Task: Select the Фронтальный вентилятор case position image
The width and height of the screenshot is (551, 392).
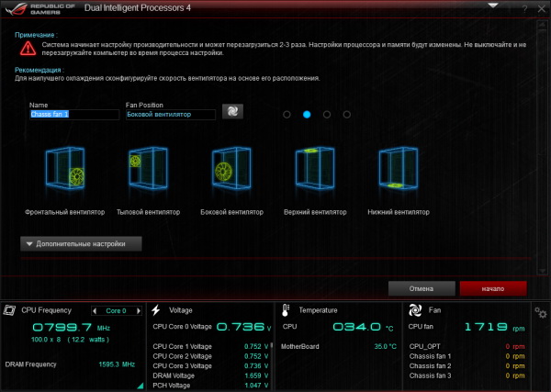Action: click(x=65, y=168)
